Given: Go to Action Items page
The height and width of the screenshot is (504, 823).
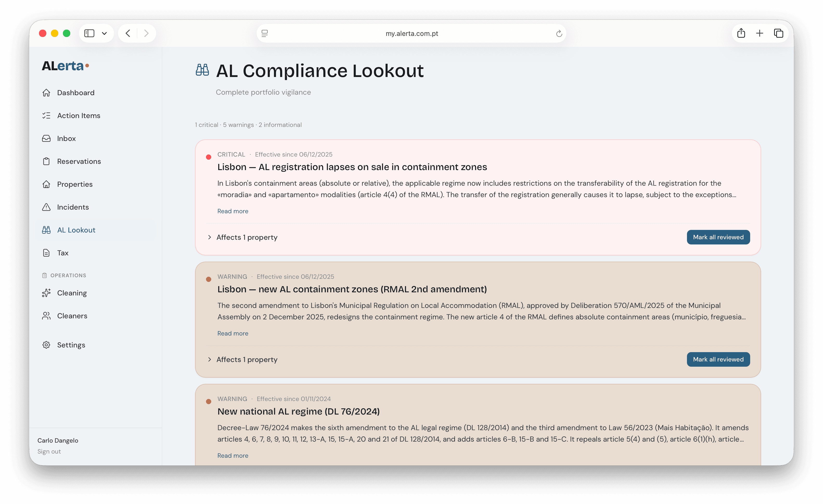Looking at the screenshot, I should pyautogui.click(x=95, y=115).
